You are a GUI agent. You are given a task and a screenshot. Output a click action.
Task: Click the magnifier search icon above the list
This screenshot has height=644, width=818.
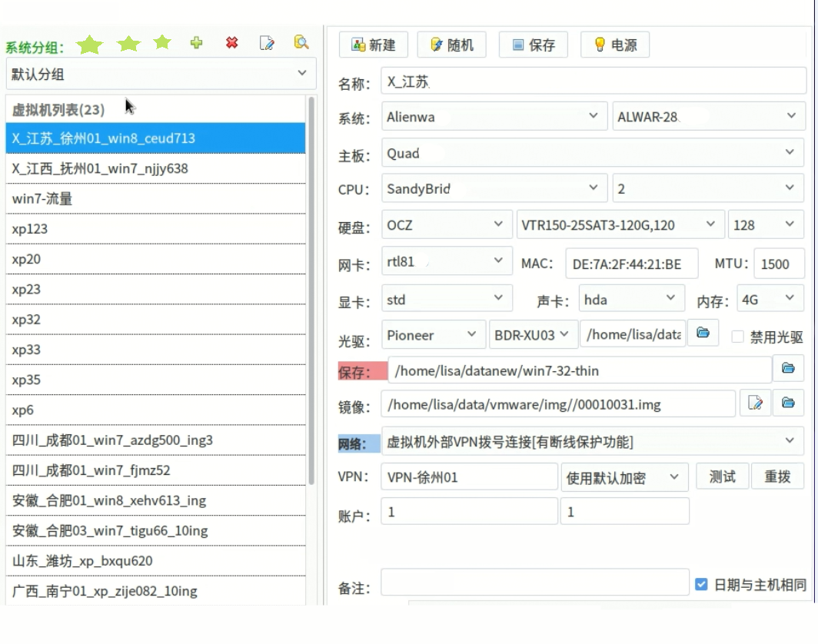click(x=301, y=43)
